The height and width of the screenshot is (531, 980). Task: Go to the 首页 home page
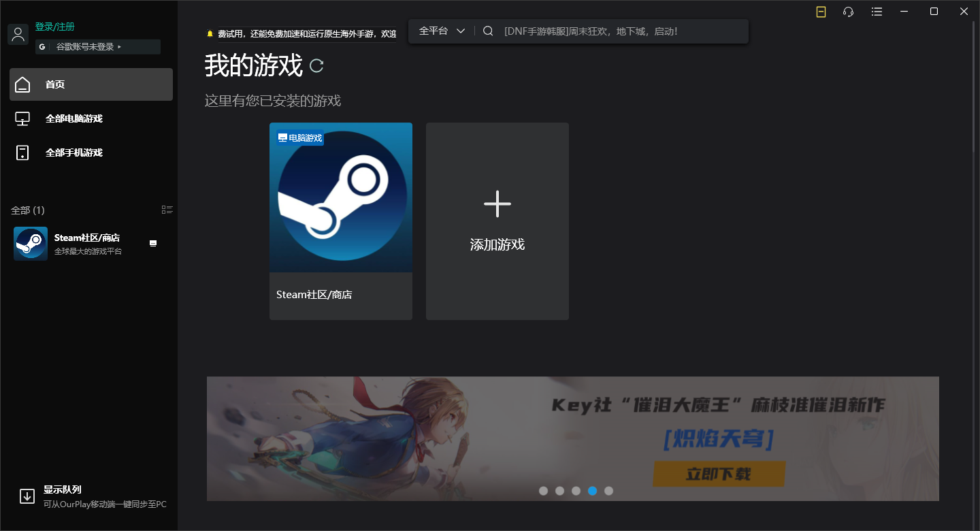91,84
